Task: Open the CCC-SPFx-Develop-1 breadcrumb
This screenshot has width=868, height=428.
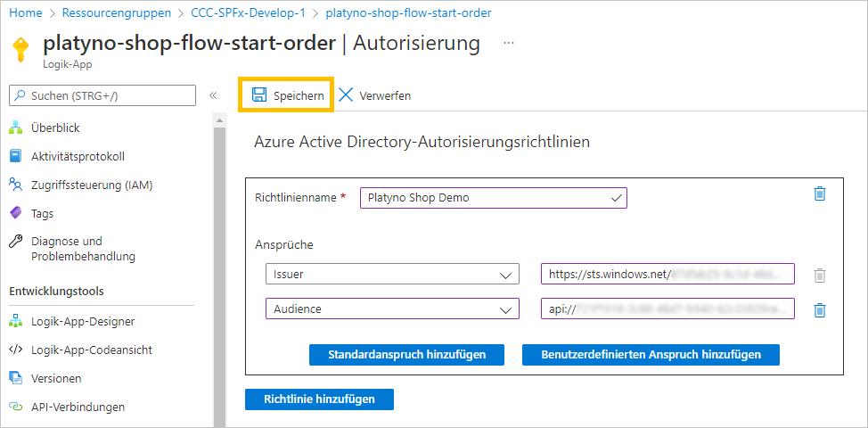Action: pyautogui.click(x=248, y=12)
